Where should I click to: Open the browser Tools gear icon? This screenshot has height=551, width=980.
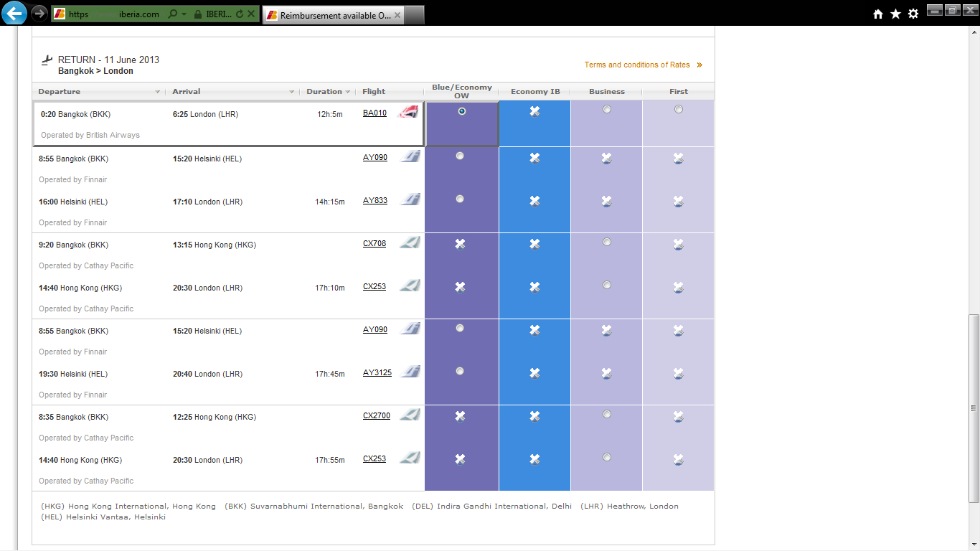point(913,14)
